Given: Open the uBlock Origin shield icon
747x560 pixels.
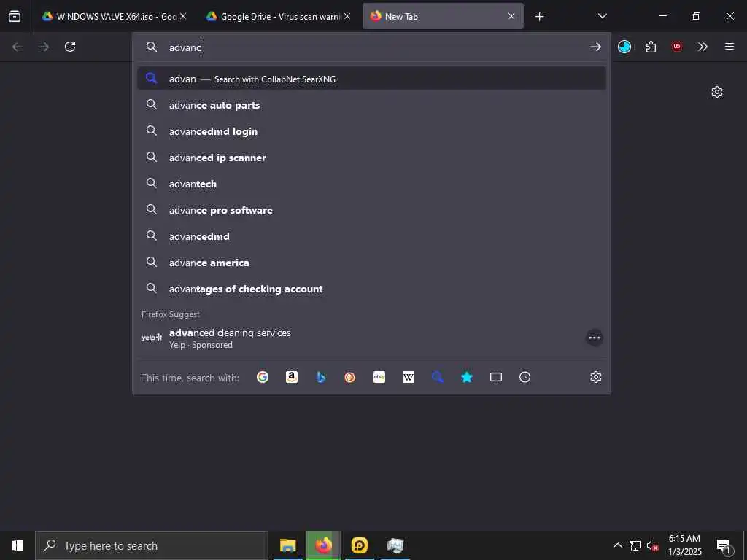Looking at the screenshot, I should click(676, 47).
